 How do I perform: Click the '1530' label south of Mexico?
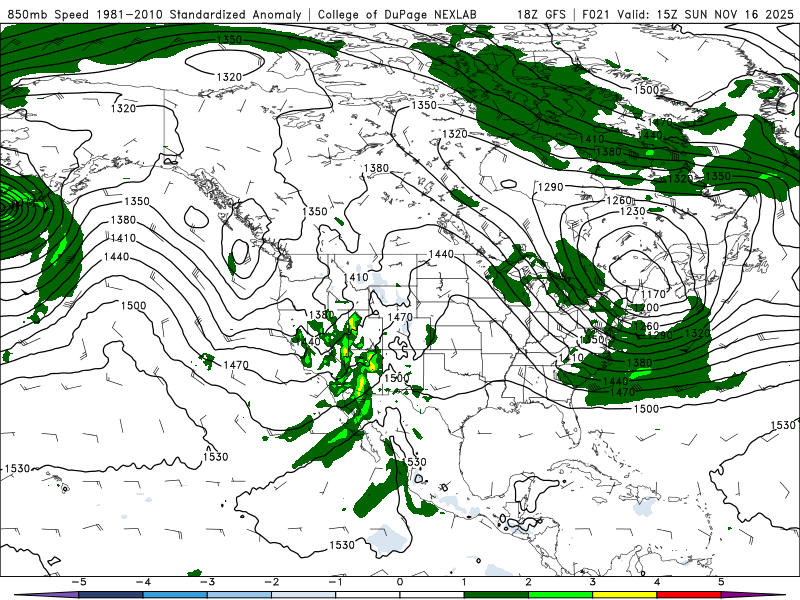pos(342,545)
